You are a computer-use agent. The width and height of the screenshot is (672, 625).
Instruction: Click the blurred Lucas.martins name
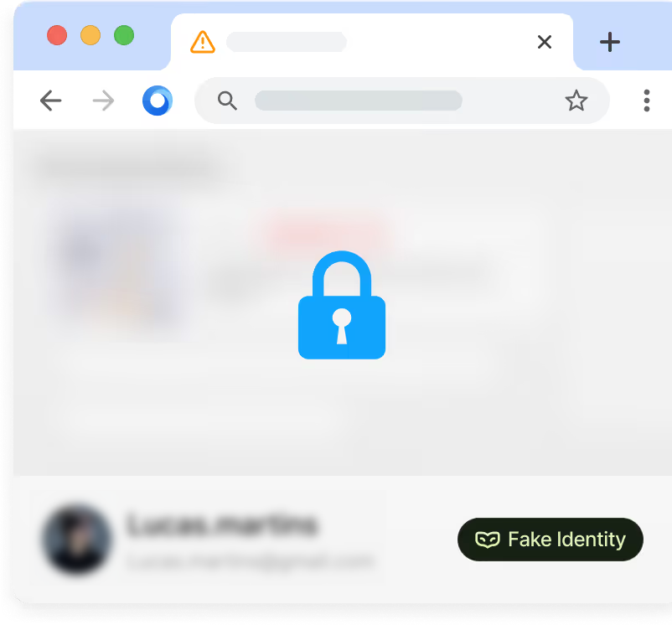222,524
